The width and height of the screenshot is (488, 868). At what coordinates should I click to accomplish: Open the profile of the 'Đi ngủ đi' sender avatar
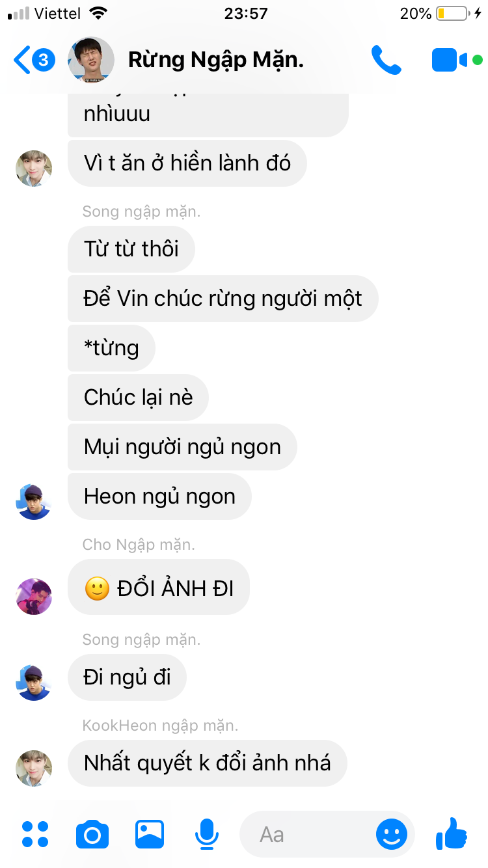pos(34,683)
